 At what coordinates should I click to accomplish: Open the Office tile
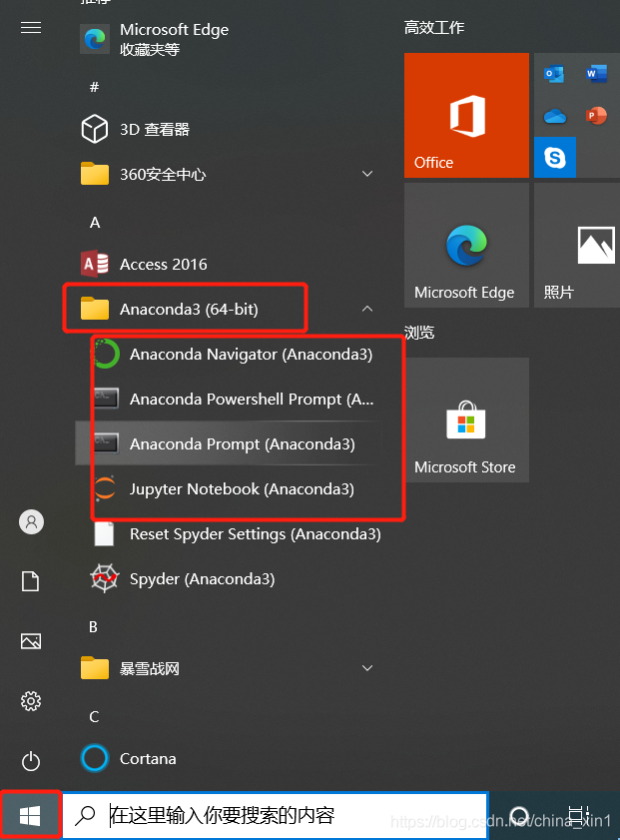point(466,115)
